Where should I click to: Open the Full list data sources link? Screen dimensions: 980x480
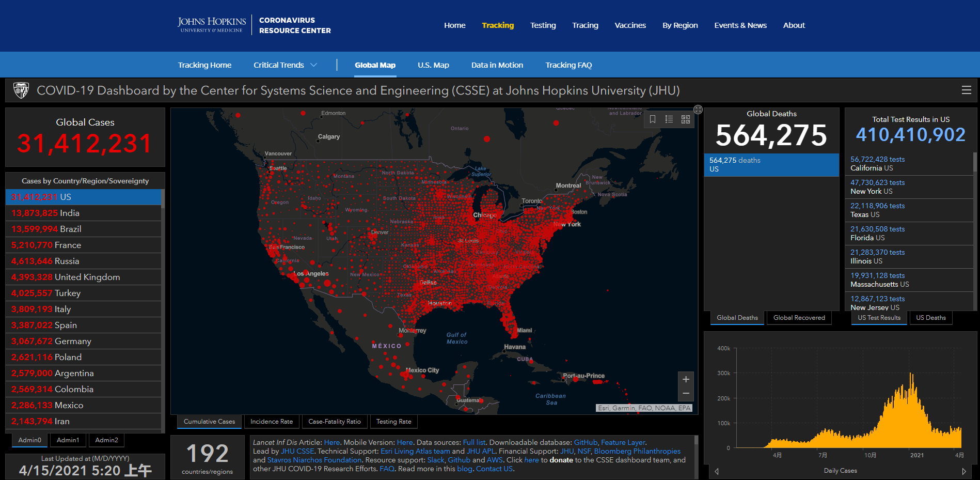click(474, 442)
